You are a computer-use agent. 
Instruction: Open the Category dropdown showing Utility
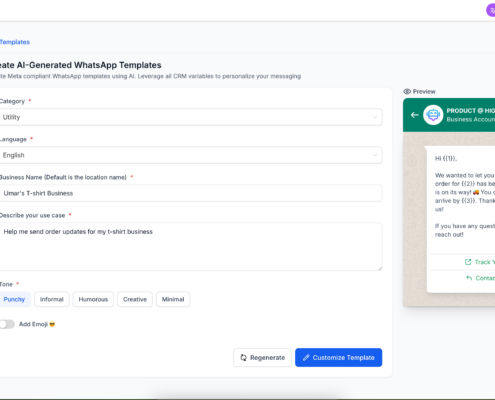(190, 117)
